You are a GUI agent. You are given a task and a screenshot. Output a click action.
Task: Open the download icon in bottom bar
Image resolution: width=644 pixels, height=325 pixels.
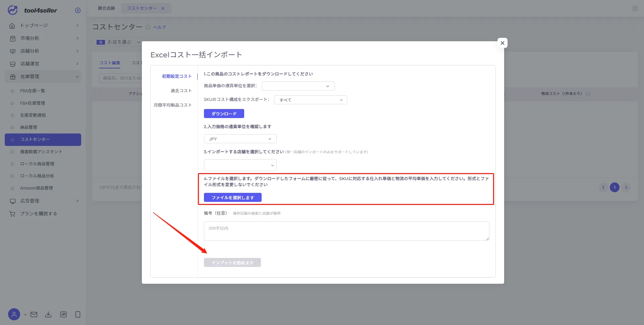[48, 315]
